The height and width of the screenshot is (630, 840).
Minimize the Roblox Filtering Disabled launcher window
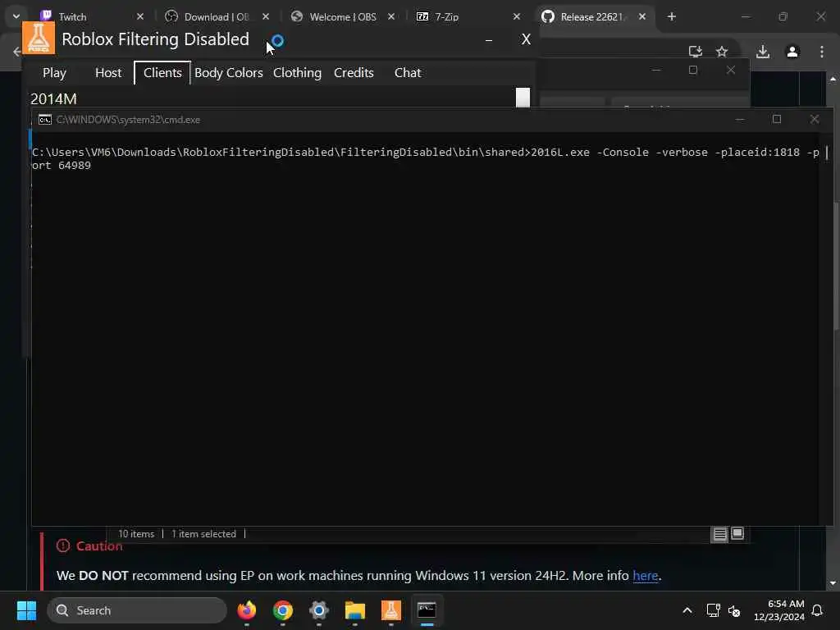489,39
